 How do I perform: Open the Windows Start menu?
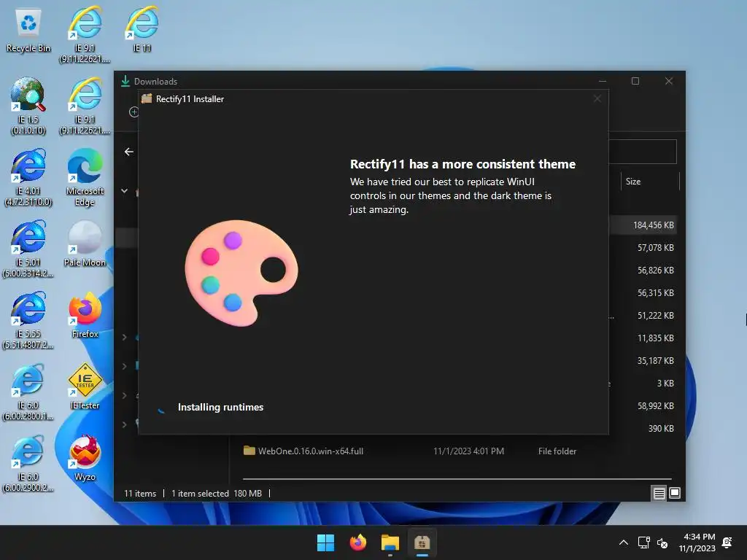(326, 542)
